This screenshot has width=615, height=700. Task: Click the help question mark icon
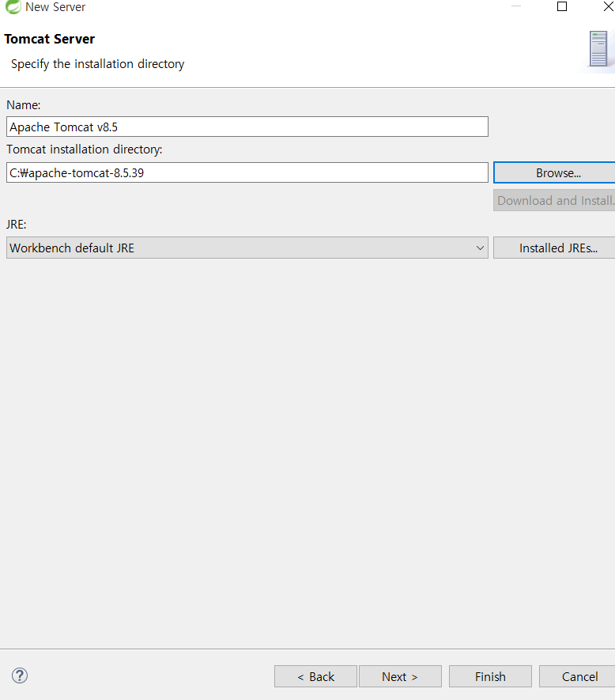[x=20, y=675]
